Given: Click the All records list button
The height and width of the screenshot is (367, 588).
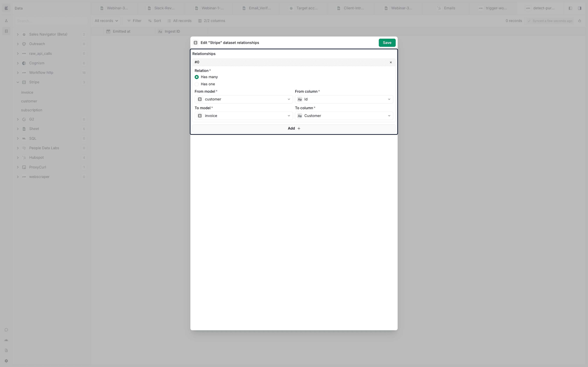Looking at the screenshot, I should (x=179, y=21).
